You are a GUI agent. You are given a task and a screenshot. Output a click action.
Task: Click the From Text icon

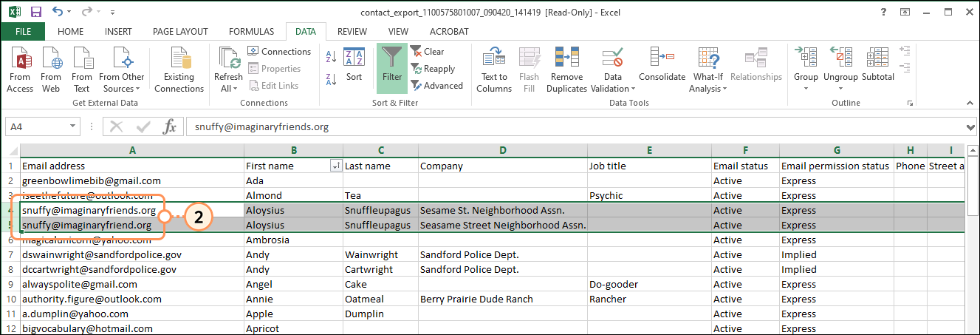[x=81, y=70]
